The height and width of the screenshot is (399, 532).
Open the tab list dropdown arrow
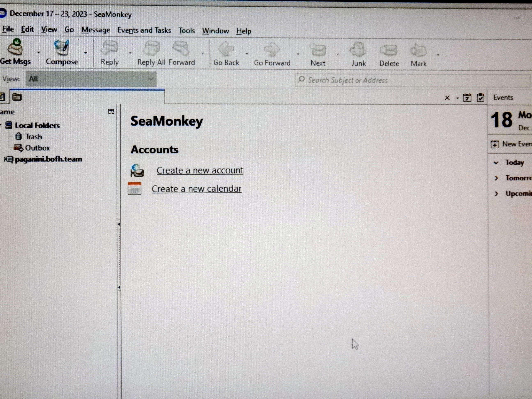(457, 98)
